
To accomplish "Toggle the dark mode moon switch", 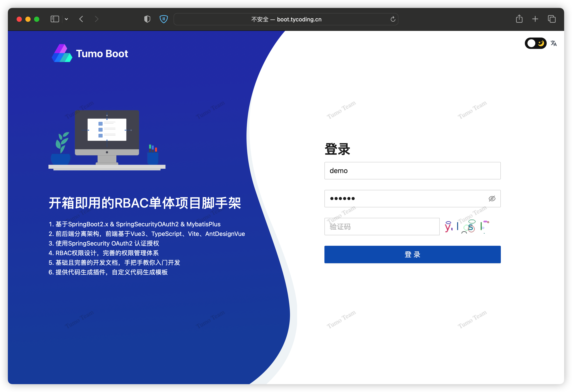I will tap(535, 43).
